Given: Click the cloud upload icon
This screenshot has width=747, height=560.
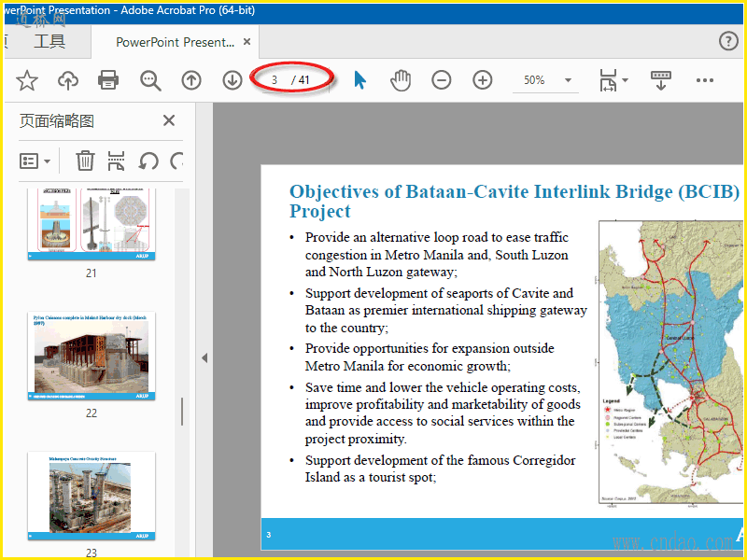Looking at the screenshot, I should tap(68, 80).
